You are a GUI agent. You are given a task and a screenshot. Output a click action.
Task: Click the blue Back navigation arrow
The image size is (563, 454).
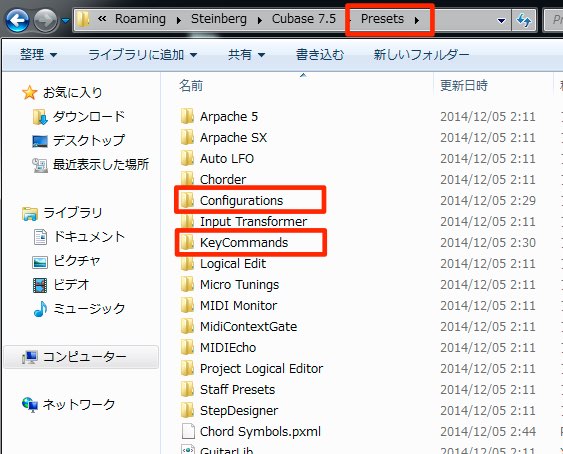pos(17,20)
